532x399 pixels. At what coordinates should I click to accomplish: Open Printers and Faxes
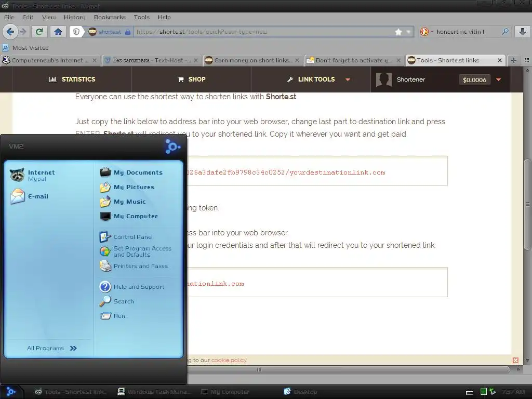[134, 266]
